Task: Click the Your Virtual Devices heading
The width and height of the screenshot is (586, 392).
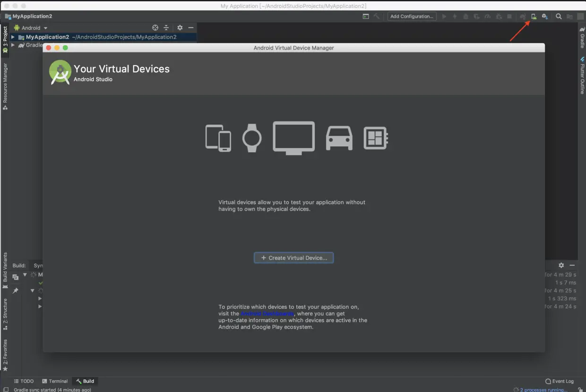Action: click(x=121, y=69)
